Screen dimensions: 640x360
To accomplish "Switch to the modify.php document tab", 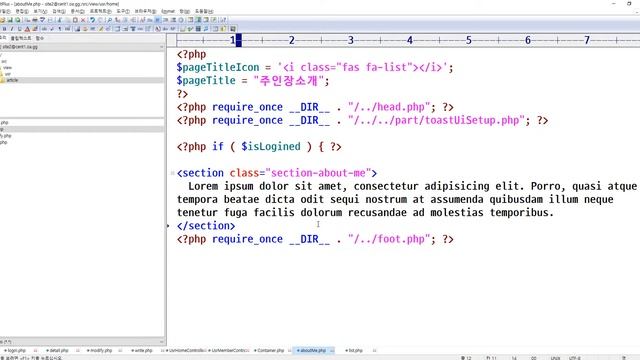I will pyautogui.click(x=100, y=351).
